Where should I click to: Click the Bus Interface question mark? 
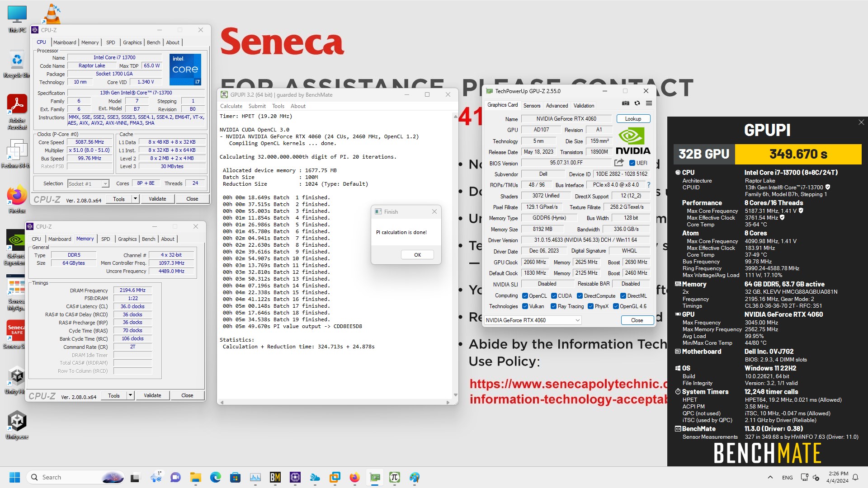pos(649,185)
